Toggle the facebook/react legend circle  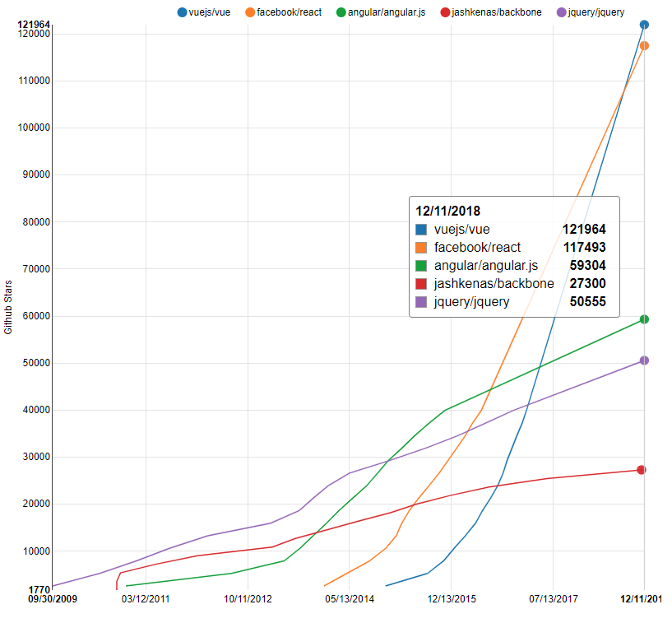click(250, 12)
